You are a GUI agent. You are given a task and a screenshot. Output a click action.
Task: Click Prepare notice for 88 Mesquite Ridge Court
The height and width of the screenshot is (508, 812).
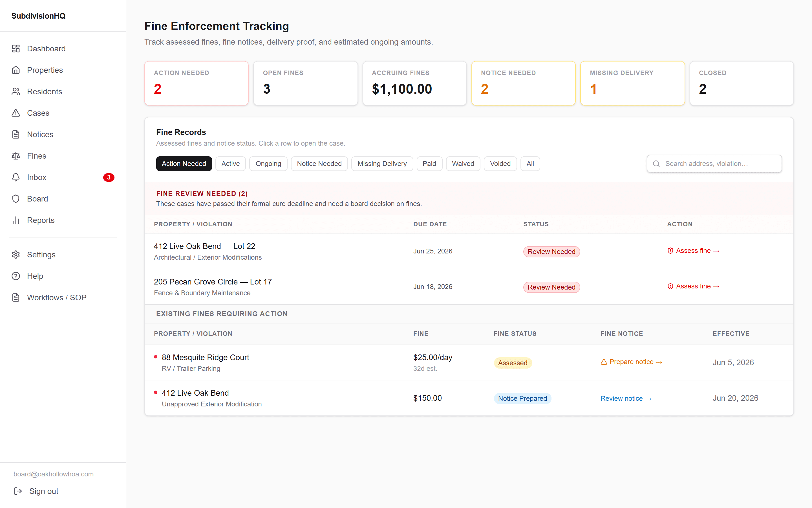point(631,362)
